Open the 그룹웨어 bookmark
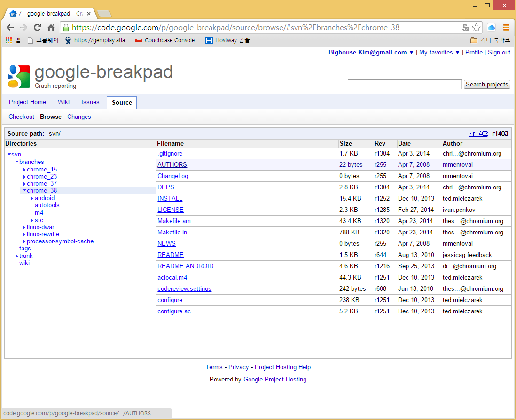The image size is (516, 420). [x=43, y=40]
